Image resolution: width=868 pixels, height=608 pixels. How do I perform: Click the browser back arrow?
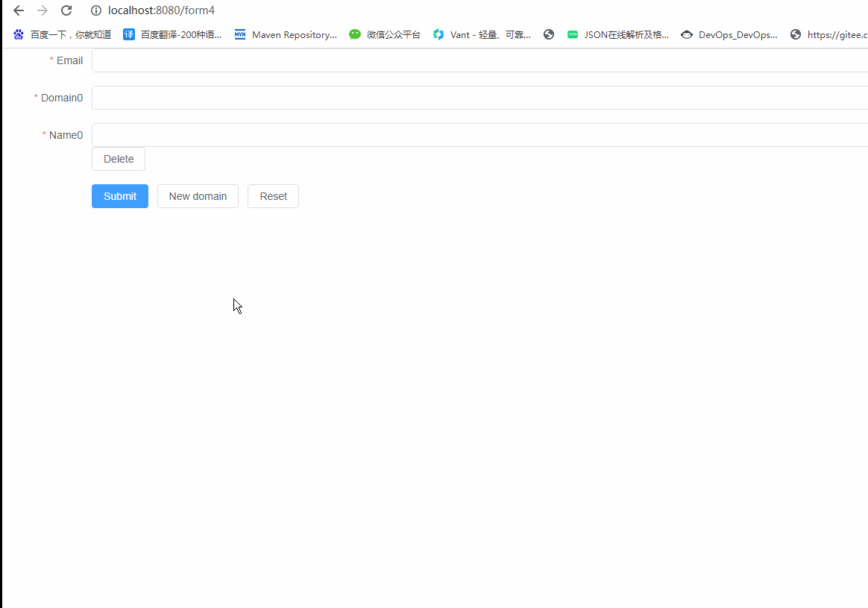point(19,10)
